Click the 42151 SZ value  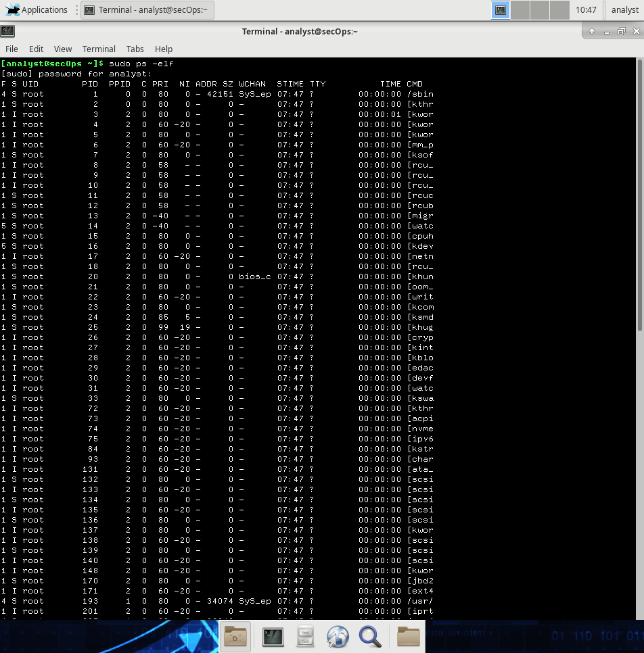[220, 94]
